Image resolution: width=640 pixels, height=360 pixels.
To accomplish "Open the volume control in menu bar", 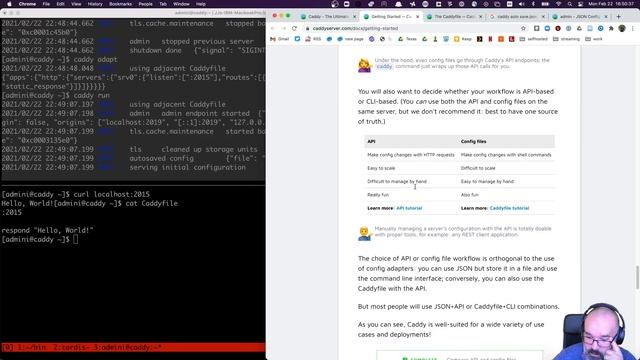I will (x=522, y=4).
